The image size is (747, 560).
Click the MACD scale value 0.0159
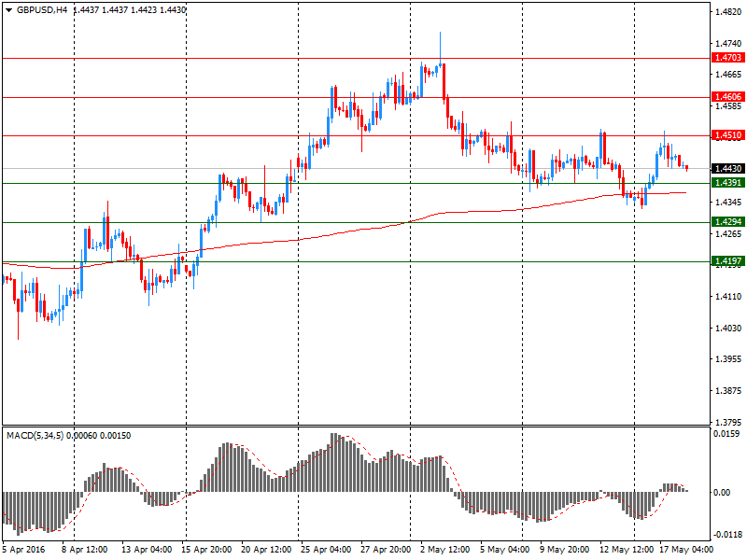tap(727, 434)
